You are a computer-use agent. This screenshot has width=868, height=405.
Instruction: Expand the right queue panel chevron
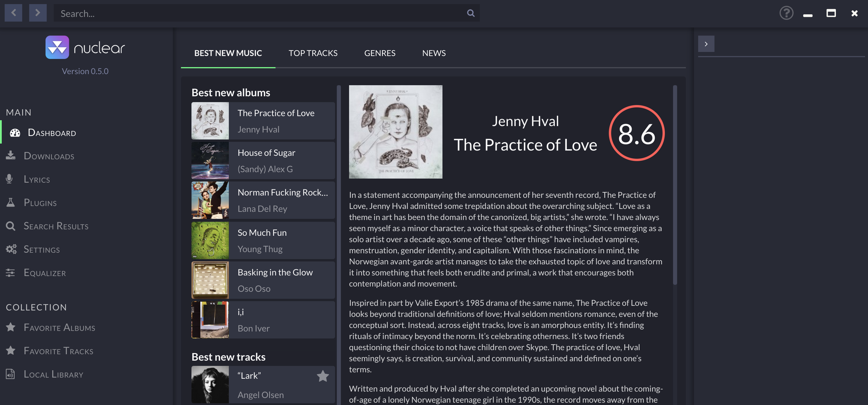pyautogui.click(x=706, y=44)
